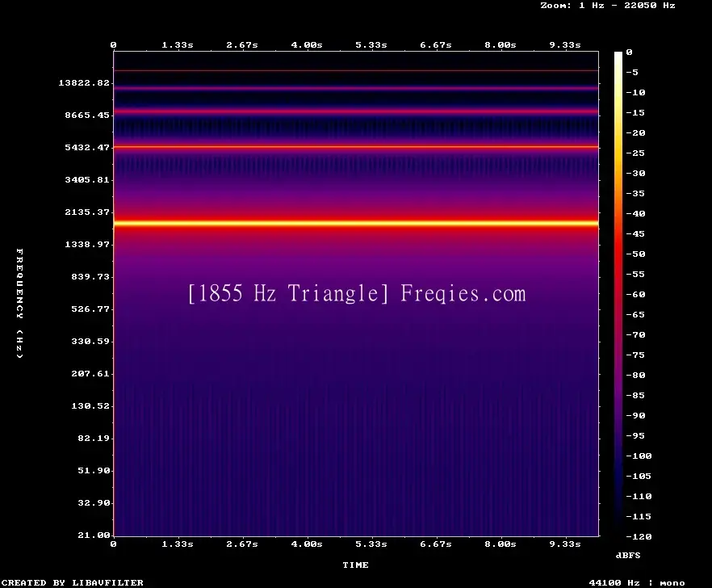
Task: Click the bright yellow fundamental line near 1855 Hz
Action: tap(356, 223)
